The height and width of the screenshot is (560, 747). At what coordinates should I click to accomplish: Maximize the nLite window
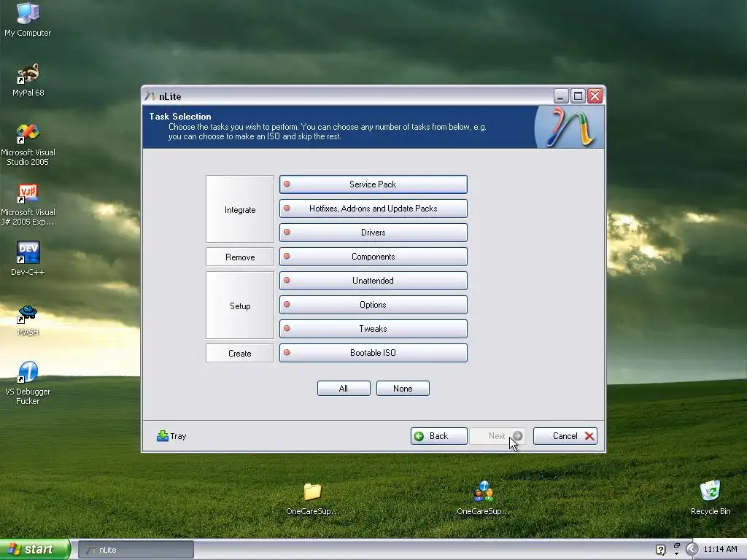[578, 96]
